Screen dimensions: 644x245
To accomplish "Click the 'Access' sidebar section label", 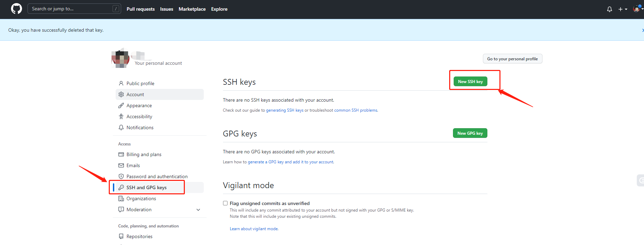I will tap(125, 144).
